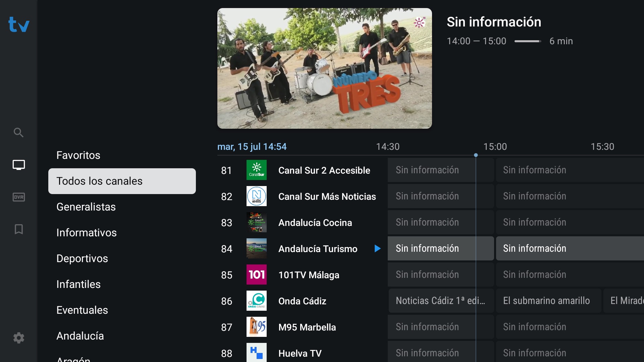Open the settings gear icon
The height and width of the screenshot is (362, 644).
point(18,338)
